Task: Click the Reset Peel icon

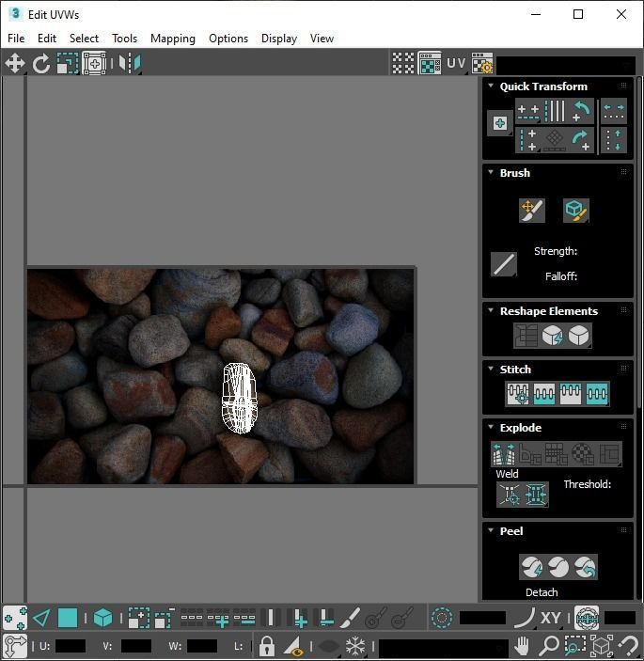Action: coord(585,567)
